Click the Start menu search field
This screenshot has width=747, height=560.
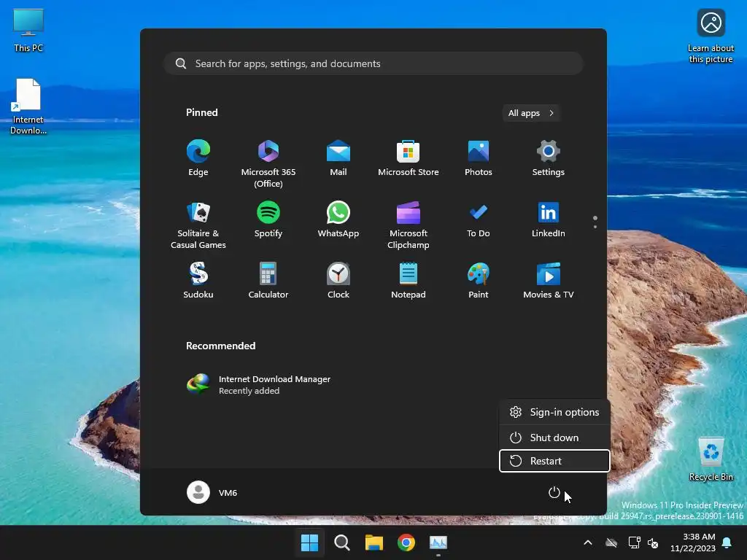click(x=373, y=63)
